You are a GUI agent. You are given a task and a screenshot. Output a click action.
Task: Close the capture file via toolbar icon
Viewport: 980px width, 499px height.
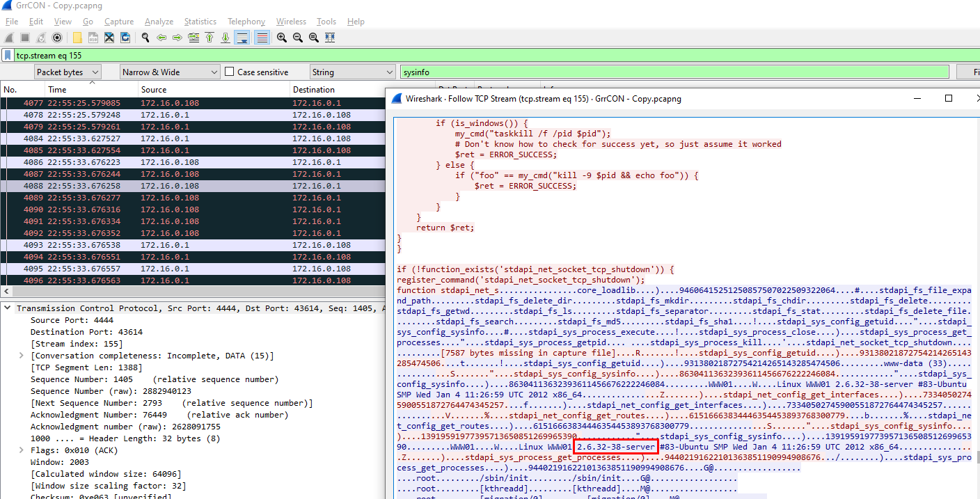[x=109, y=38]
